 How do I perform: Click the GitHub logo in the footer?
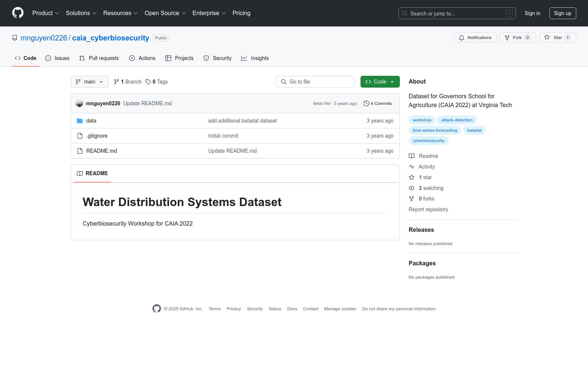(157, 309)
